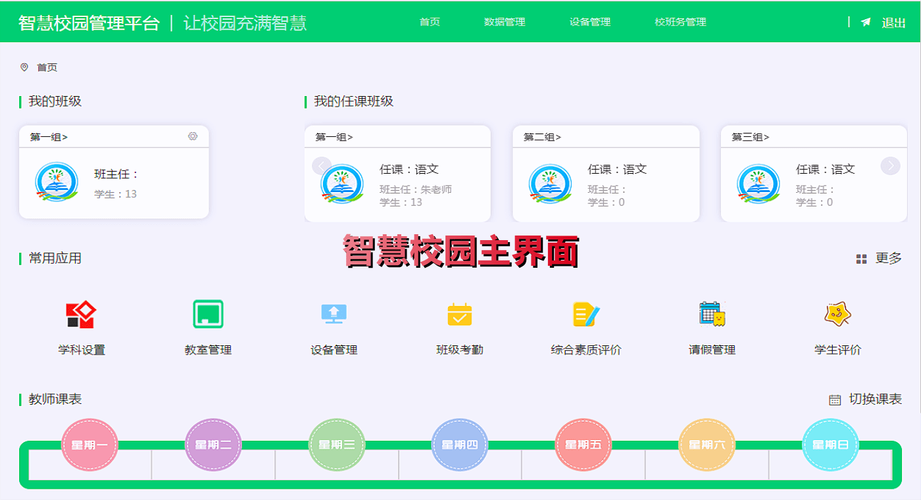Open the 请假管理 icon
Viewport: 921px width, 500px height.
[x=711, y=315]
